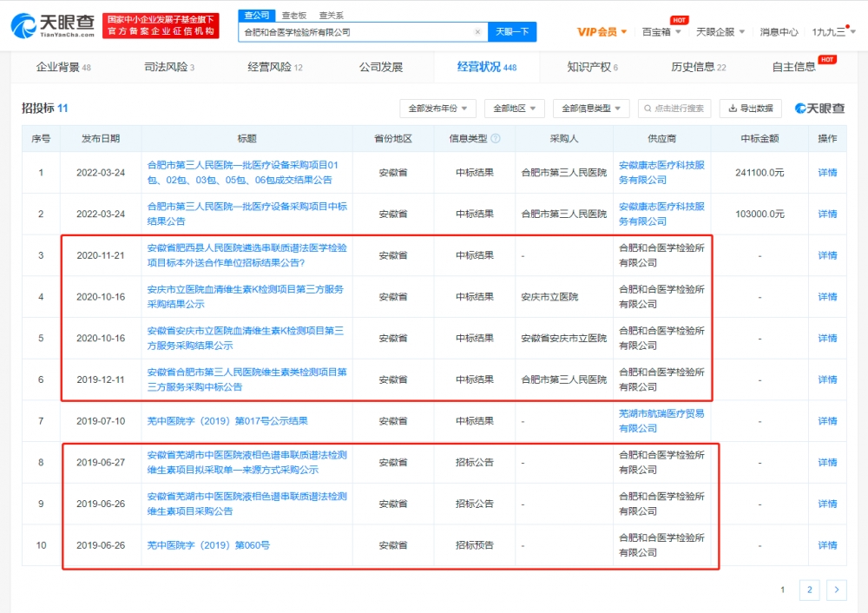
Task: Select the amount 241100.0元
Action: click(759, 172)
